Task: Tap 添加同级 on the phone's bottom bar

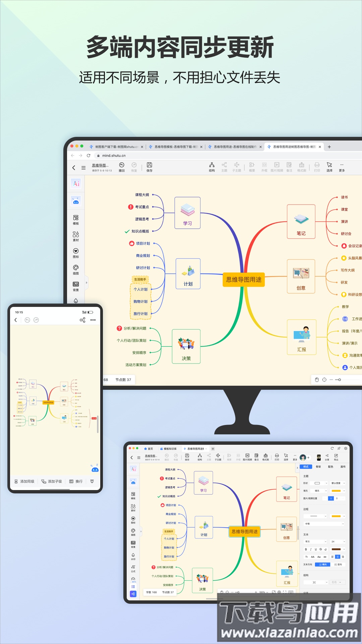Action: point(24,481)
